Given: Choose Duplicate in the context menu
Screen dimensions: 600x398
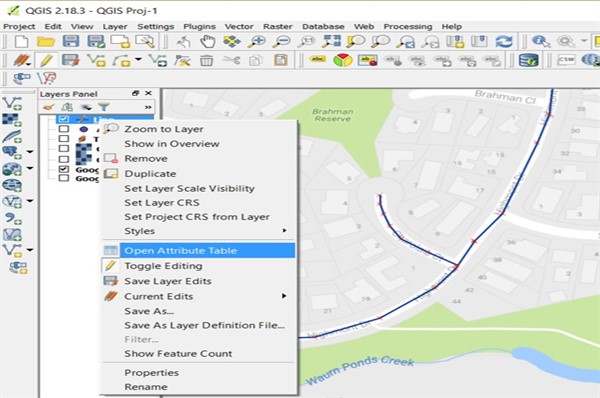Looking at the screenshot, I should tap(198, 174).
